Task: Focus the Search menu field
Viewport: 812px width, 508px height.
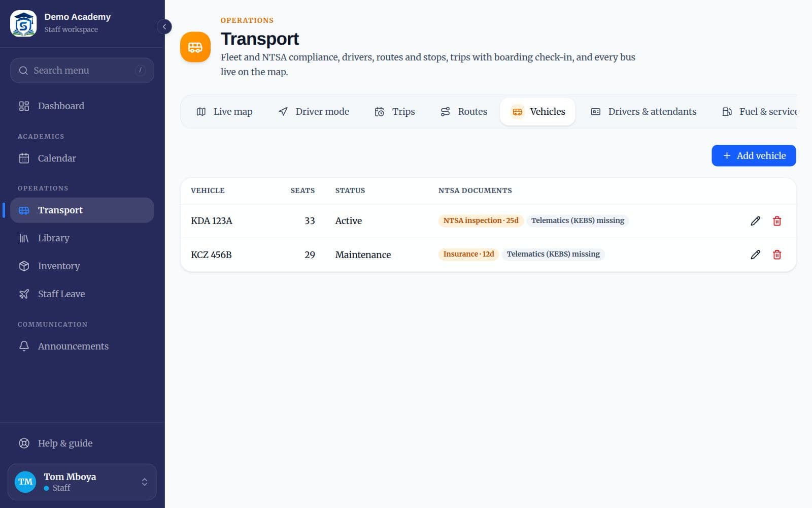Action: coord(82,71)
